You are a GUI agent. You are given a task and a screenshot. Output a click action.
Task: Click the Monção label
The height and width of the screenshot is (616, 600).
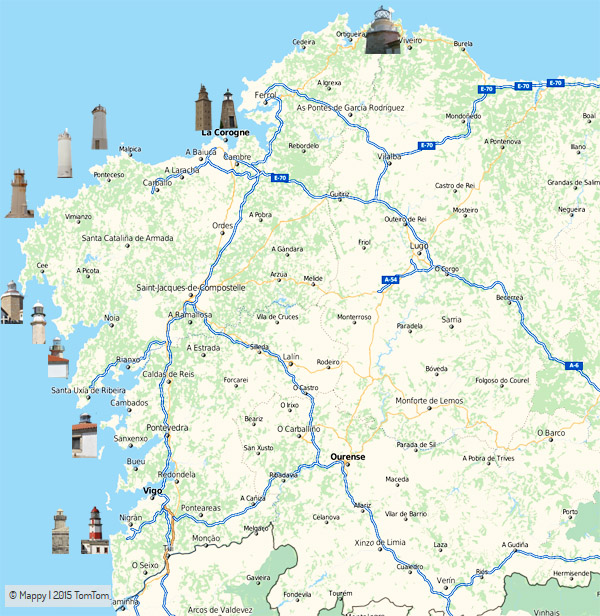point(206,538)
